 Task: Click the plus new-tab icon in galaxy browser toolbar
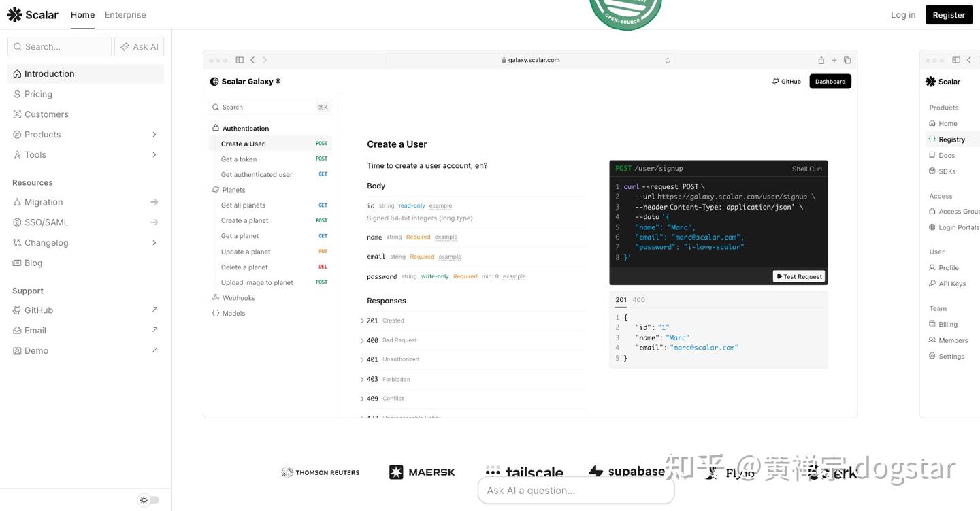point(834,60)
